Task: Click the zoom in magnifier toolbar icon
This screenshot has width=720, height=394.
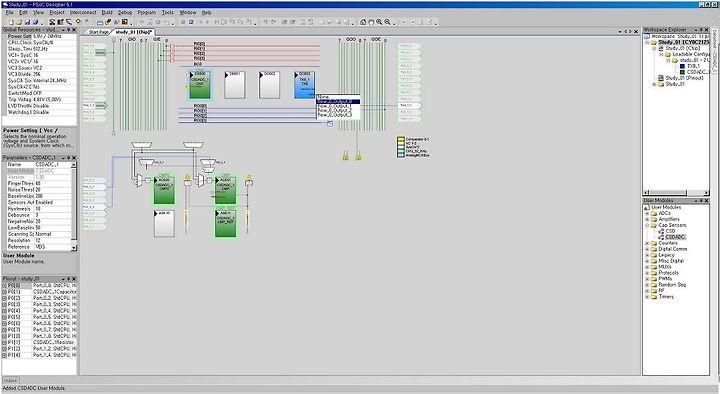Action: click(x=379, y=22)
